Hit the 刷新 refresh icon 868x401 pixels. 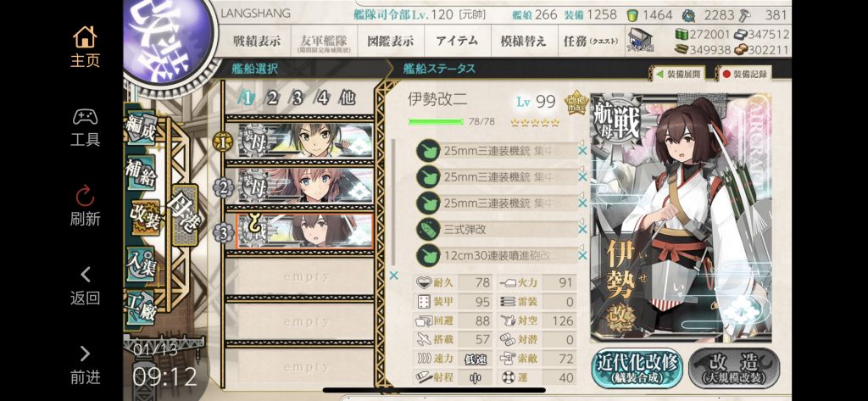[85, 196]
